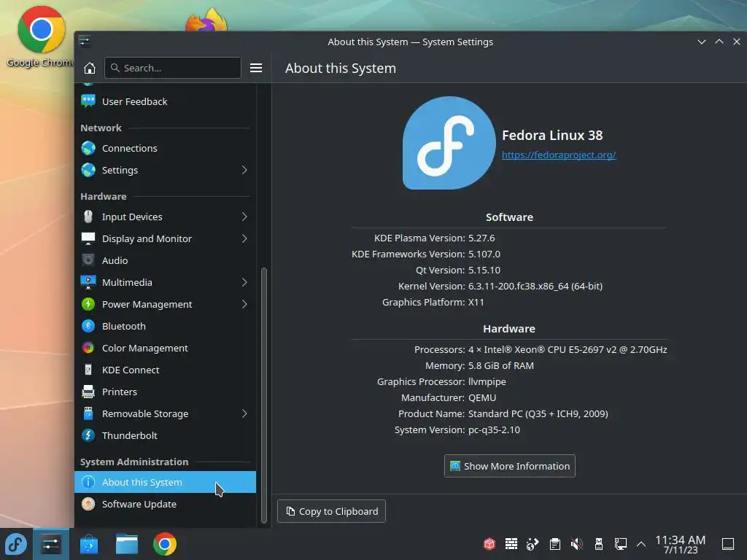The height and width of the screenshot is (560, 747).
Task: Expand the Power Management chevron
Action: pyautogui.click(x=244, y=304)
